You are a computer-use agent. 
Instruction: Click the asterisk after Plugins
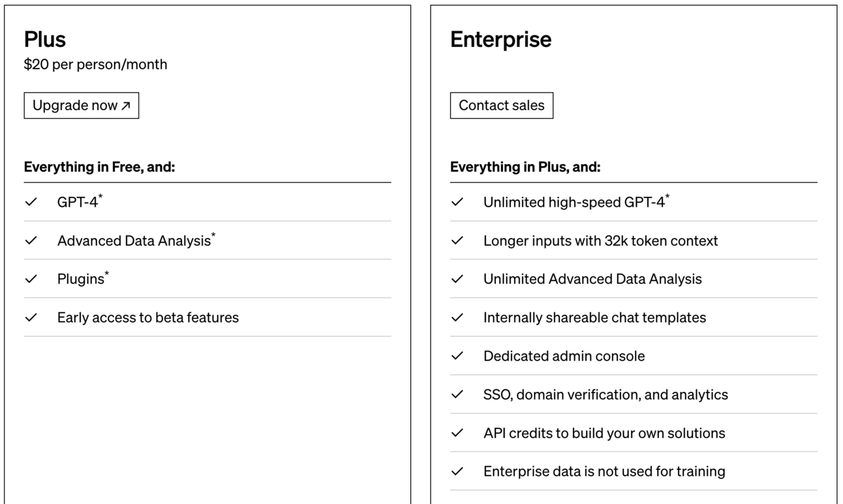pos(107,274)
